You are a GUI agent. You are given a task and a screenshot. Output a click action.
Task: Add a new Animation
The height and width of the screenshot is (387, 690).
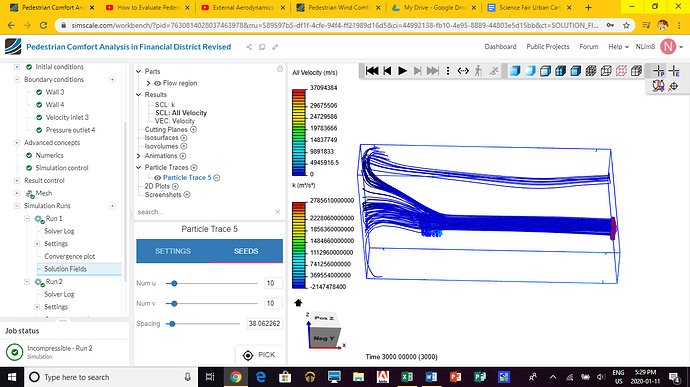point(183,156)
